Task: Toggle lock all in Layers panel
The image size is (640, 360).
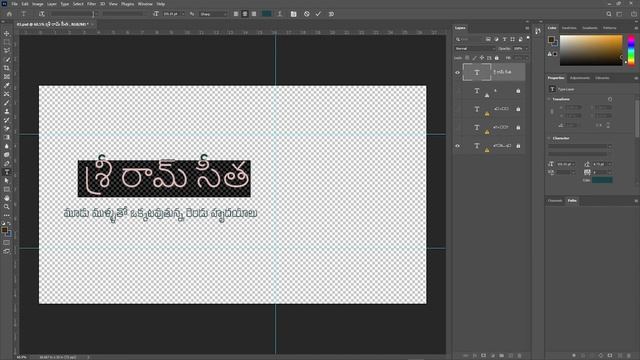Action: tap(497, 58)
